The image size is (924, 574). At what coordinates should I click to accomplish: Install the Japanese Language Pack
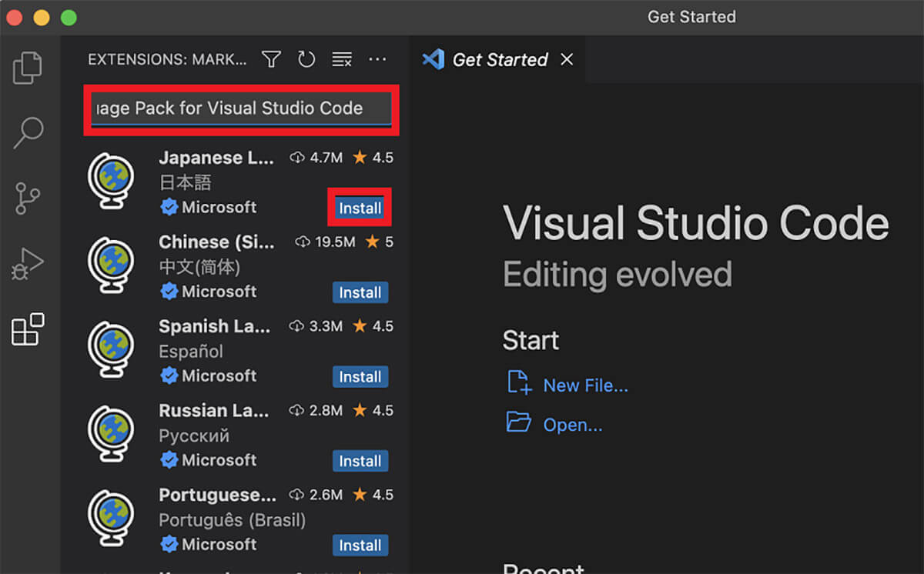[360, 208]
